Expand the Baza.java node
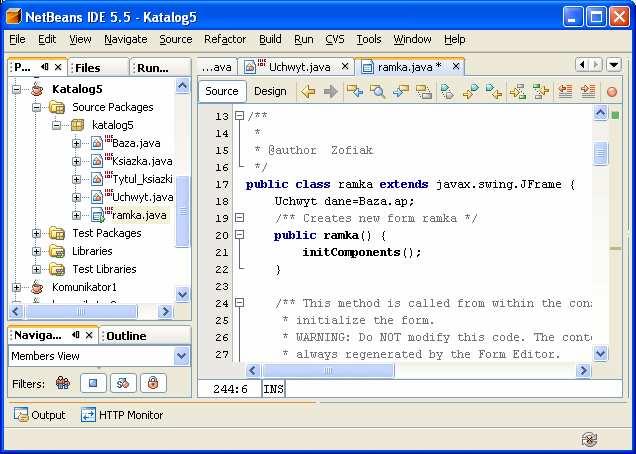The image size is (636, 454). (76, 143)
